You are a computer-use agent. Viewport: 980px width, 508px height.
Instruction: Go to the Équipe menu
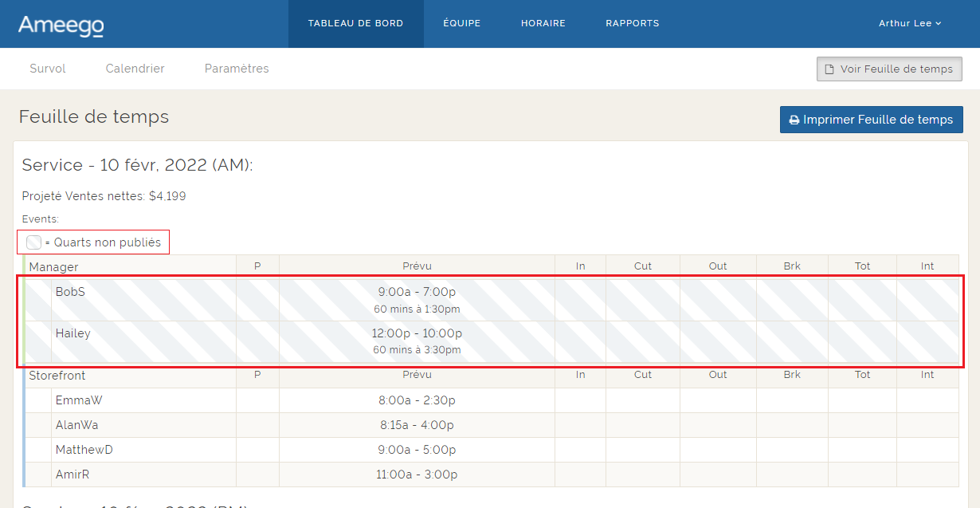(x=461, y=23)
